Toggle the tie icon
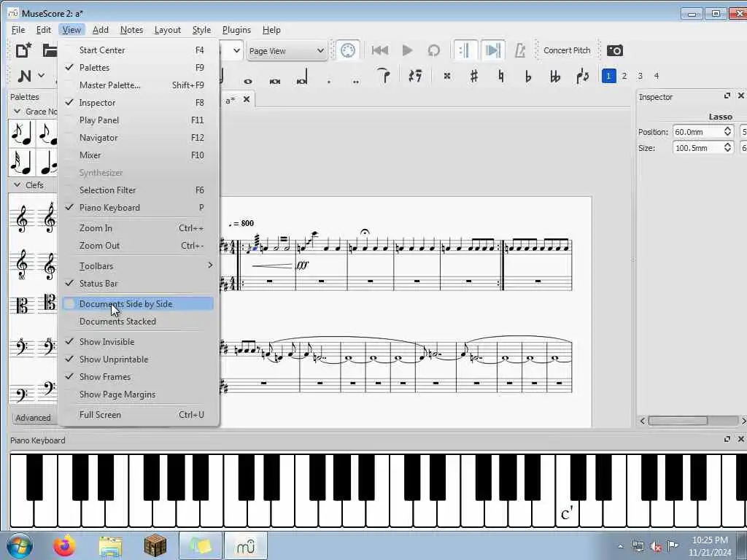The image size is (747, 560). pyautogui.click(x=384, y=75)
